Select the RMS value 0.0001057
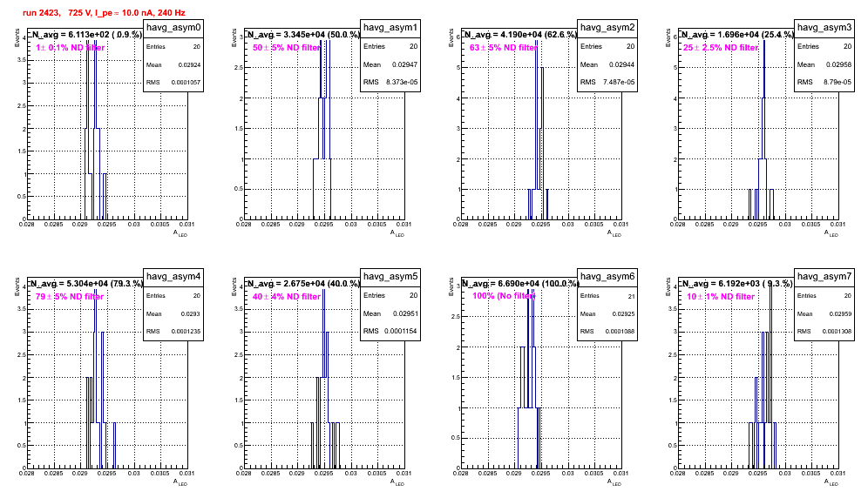868x498 pixels. [186, 83]
